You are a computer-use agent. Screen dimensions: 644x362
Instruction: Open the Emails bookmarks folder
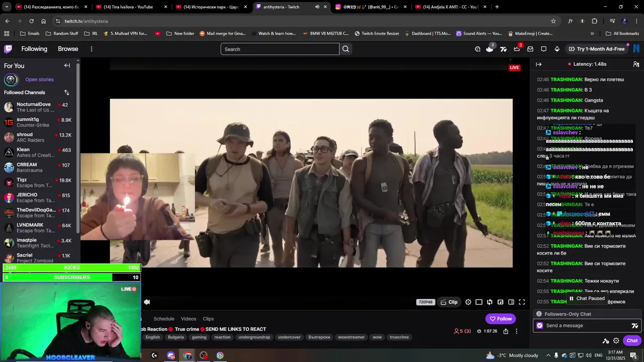click(30, 34)
